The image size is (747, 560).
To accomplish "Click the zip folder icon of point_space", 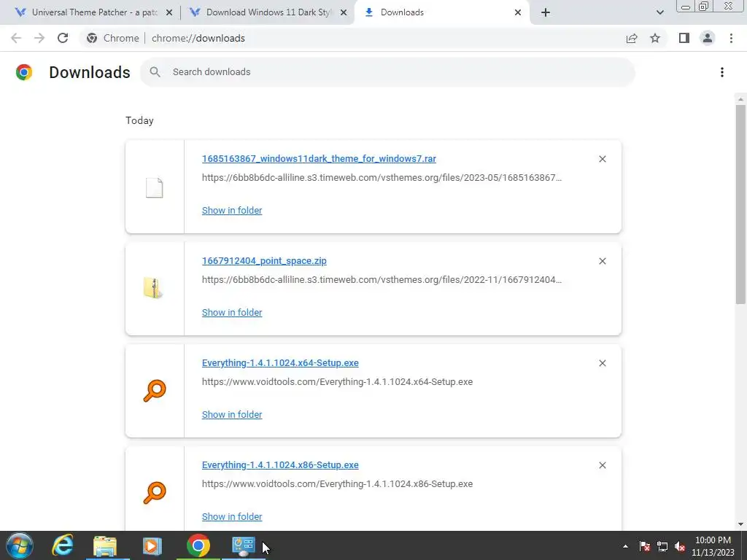I will coord(153,288).
